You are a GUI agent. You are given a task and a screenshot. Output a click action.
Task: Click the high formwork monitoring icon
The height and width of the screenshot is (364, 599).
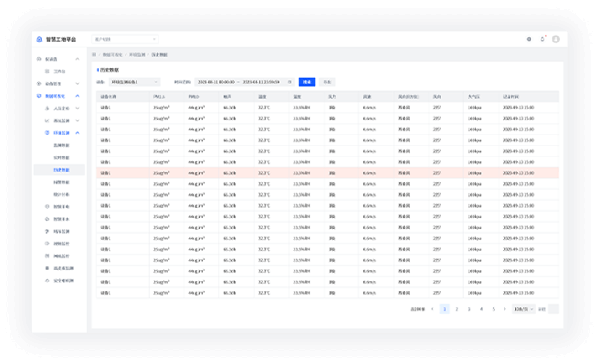47,268
